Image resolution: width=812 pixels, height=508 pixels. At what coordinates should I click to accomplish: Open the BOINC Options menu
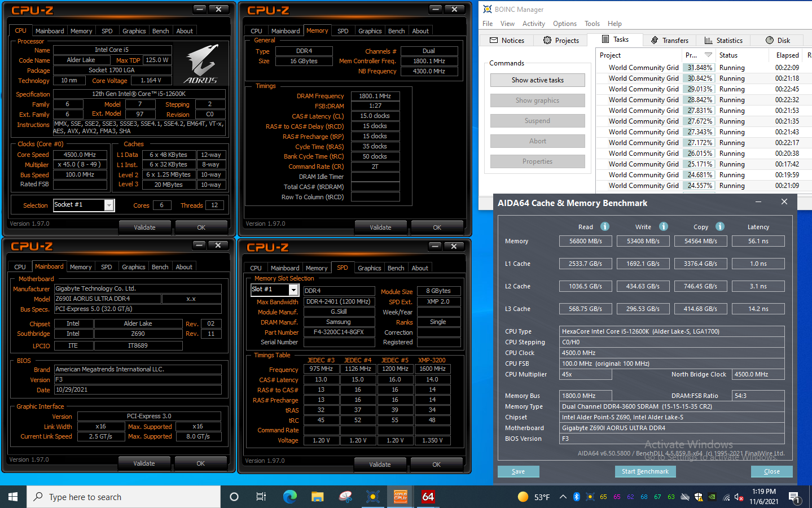click(565, 24)
